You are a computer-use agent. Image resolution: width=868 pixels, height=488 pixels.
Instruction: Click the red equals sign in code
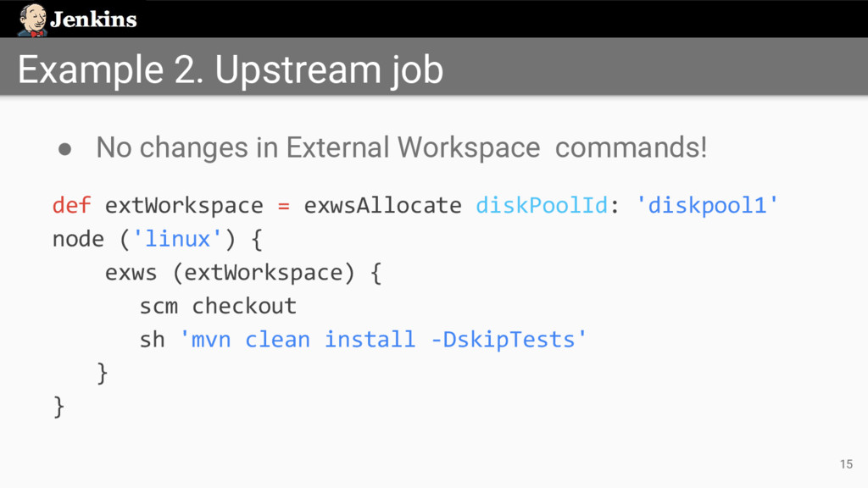pos(283,206)
